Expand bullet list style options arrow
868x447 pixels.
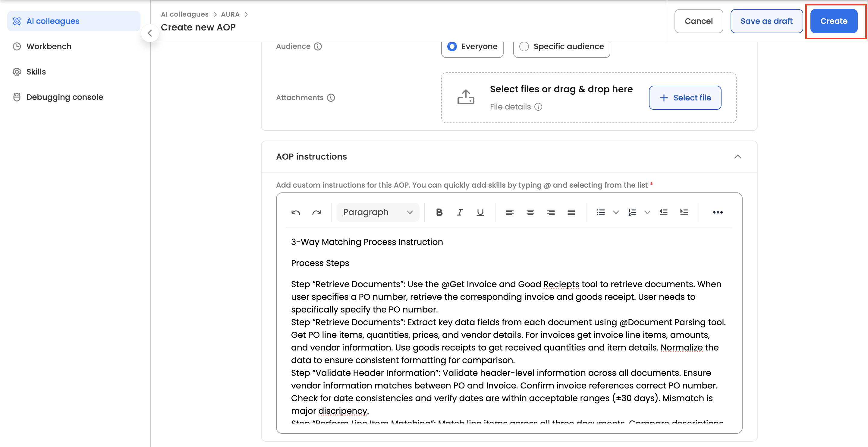616,212
